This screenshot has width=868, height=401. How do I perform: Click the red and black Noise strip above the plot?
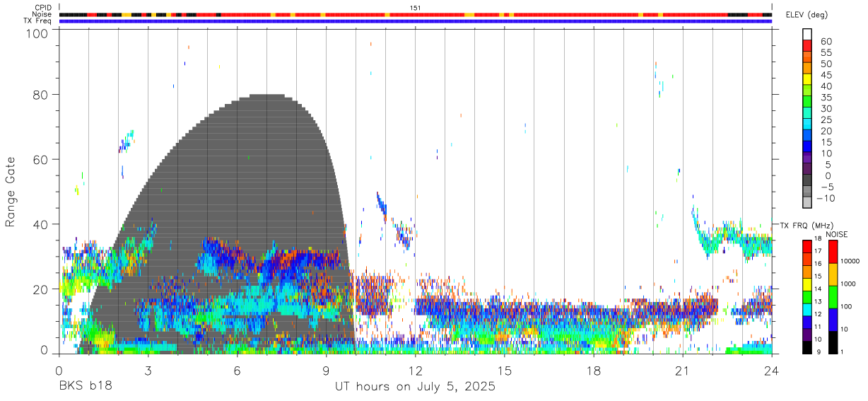click(415, 14)
